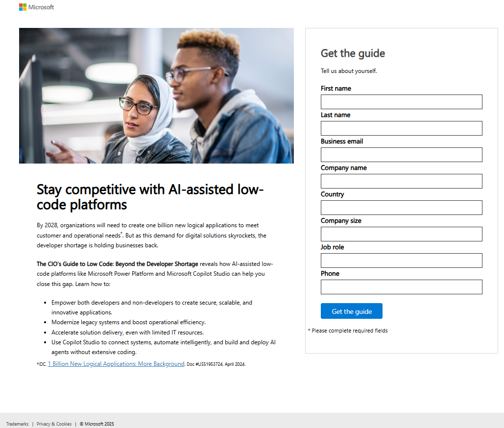
Task: Click the 'Empower both developers and non-developers' bullet
Action: [x=152, y=307]
